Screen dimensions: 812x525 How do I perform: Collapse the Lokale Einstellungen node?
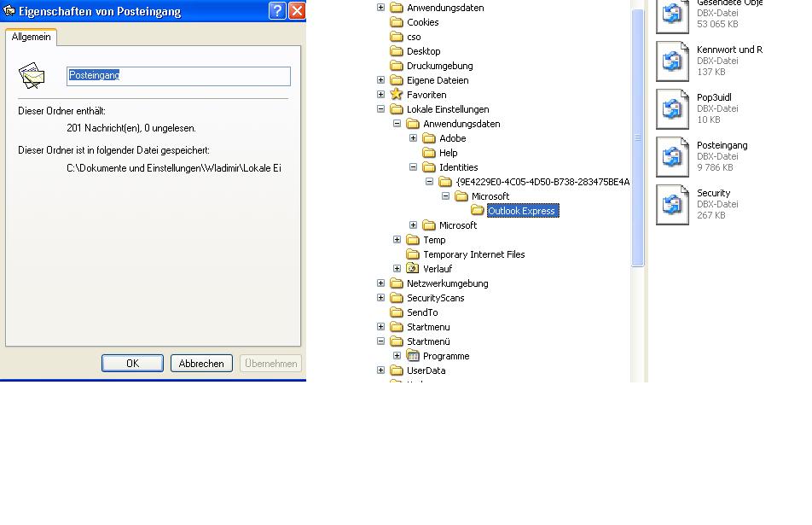(x=380, y=108)
